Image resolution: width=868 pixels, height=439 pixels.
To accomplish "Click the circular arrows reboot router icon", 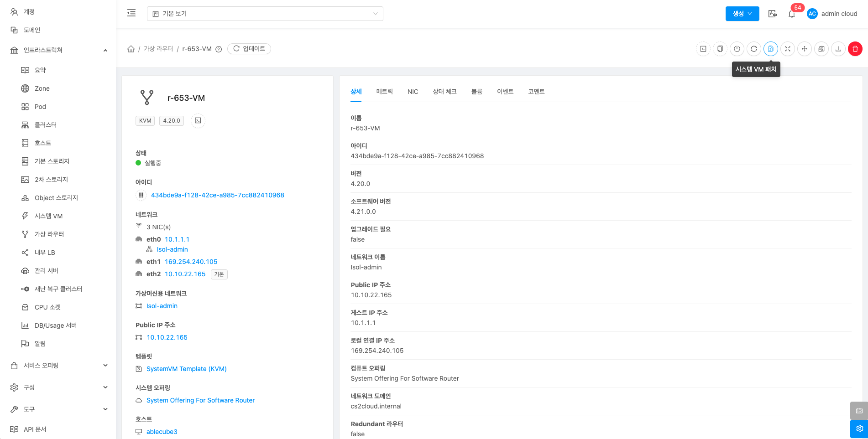I will coord(753,49).
